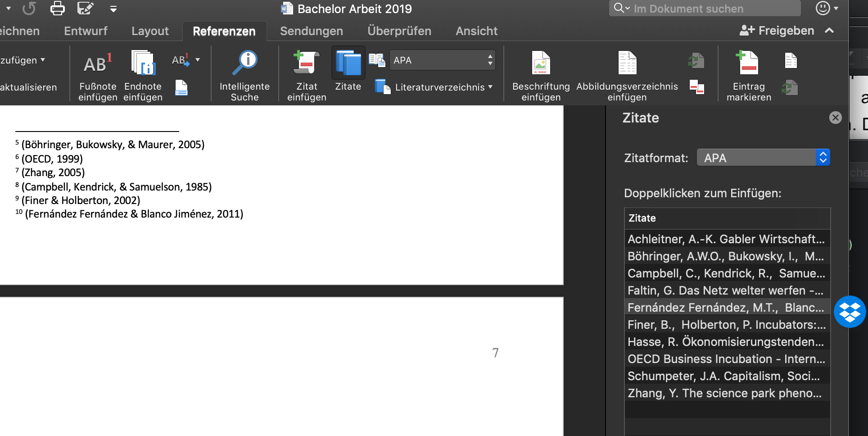Click the Freigeben share button
The width and height of the screenshot is (868, 436).
(x=777, y=30)
